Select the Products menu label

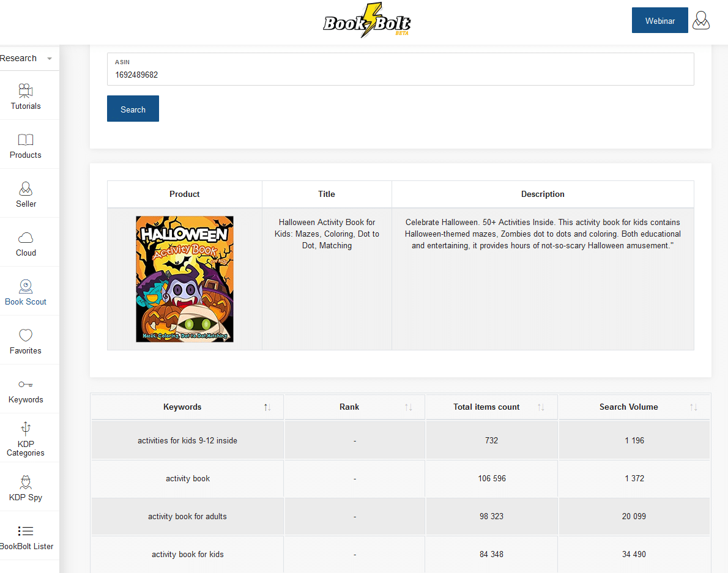(26, 155)
